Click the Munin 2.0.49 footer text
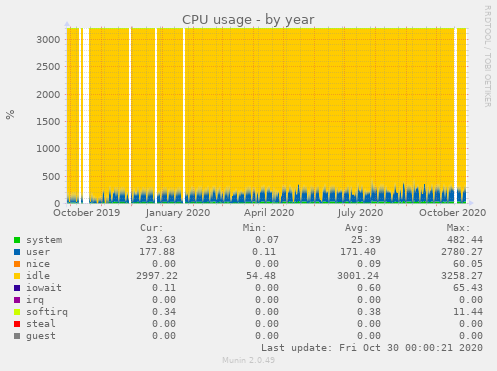Viewport: 497px width, 371px height. coord(248,360)
